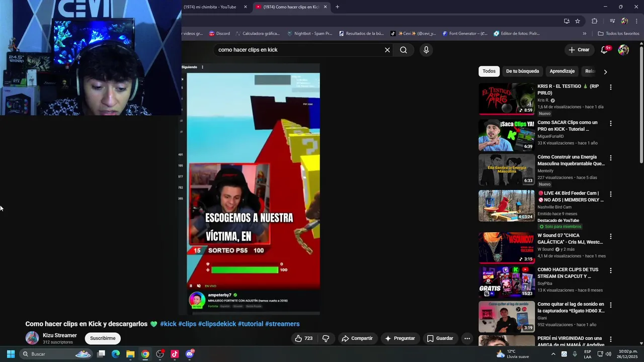The height and width of the screenshot is (362, 644).
Task: Open the three-dot more actions button below video
Action: [467, 338]
